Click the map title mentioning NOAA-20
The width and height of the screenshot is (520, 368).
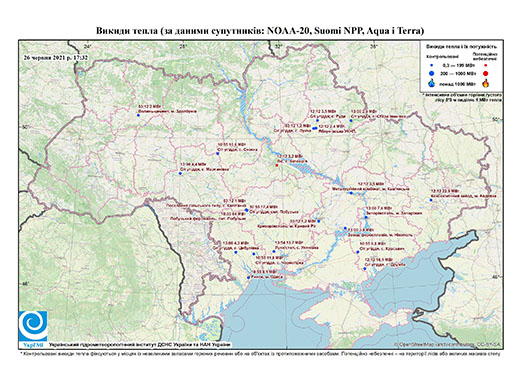(260, 31)
